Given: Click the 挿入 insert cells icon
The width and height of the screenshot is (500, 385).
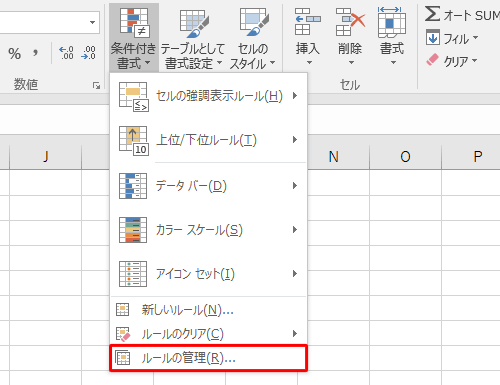Looking at the screenshot, I should pyautogui.click(x=307, y=22).
